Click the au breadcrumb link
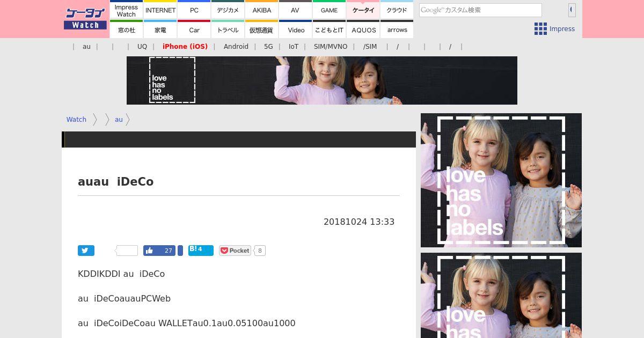Viewport: 644px width, 338px height. click(119, 120)
